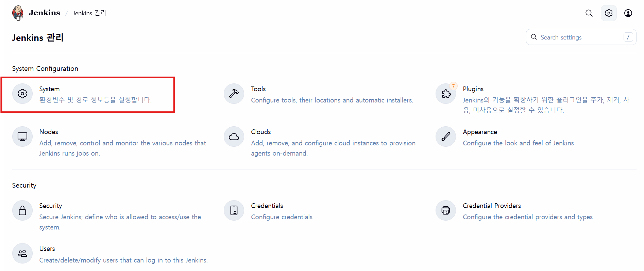Open the user account profile icon
Viewport: 644px width, 271px height.
pos(628,13)
